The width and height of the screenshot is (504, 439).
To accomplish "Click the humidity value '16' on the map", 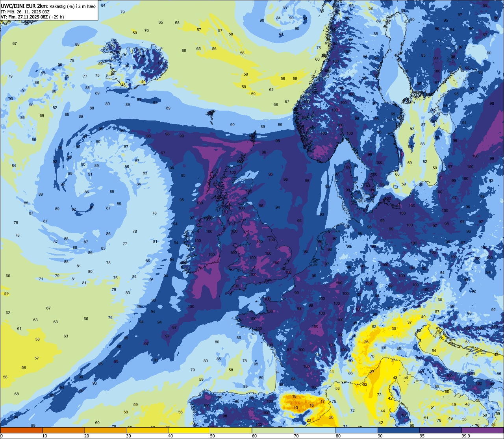I will [x=311, y=406].
